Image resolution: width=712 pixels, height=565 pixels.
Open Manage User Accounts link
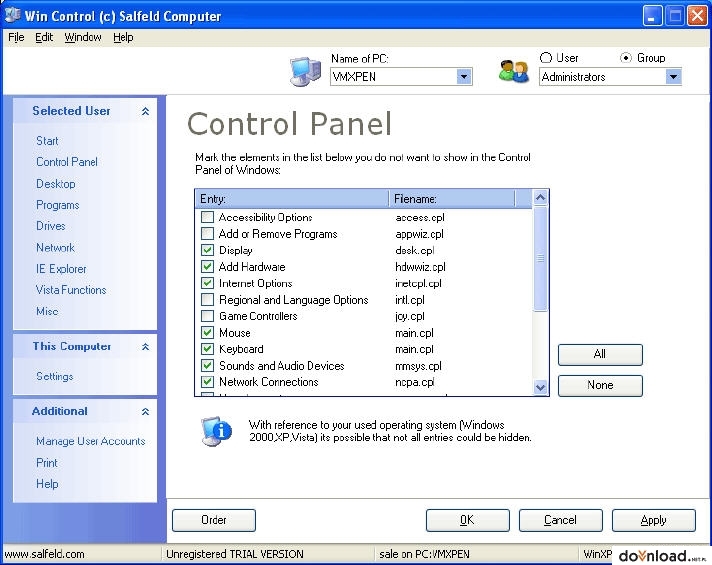coord(91,441)
